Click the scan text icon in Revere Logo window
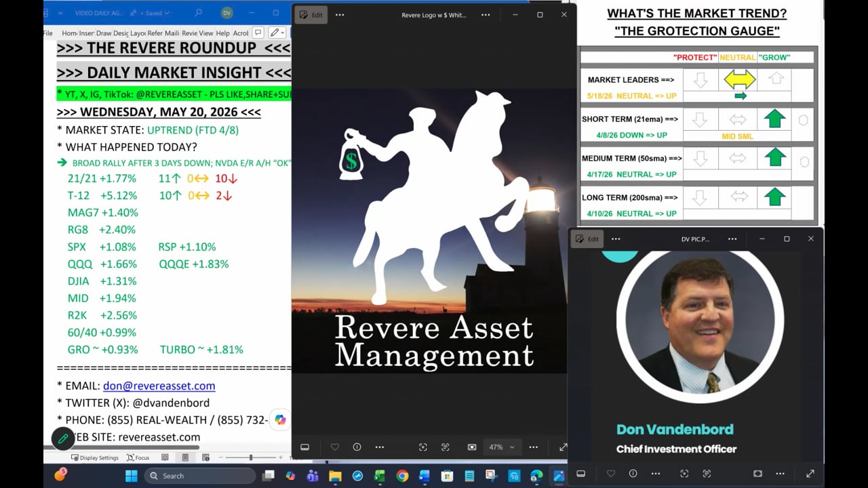The height and width of the screenshot is (488, 868). (445, 447)
